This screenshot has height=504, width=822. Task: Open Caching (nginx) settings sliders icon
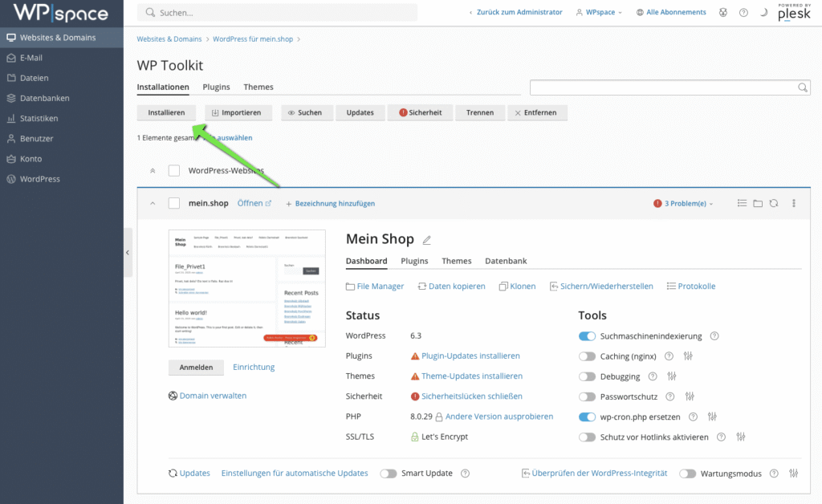coord(688,356)
